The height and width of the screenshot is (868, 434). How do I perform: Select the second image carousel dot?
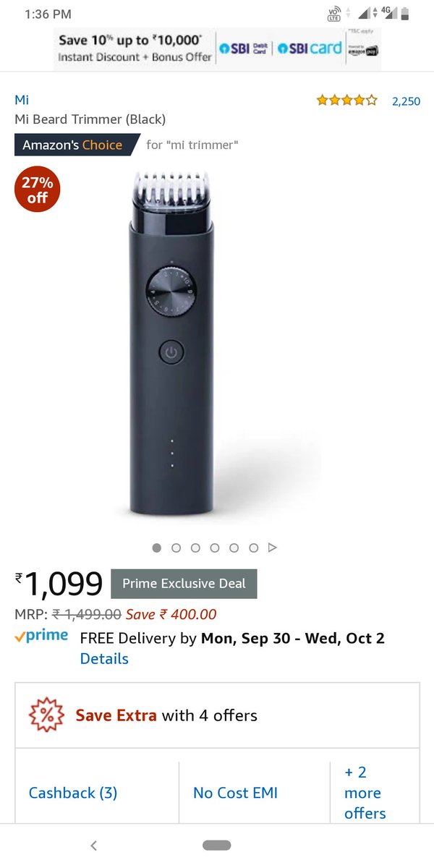tap(176, 548)
